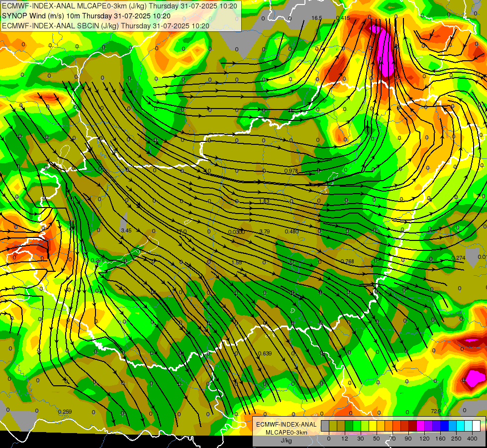Click the station value 72.9
Image resolution: width=487 pixels, height=448 pixels.
436,411
